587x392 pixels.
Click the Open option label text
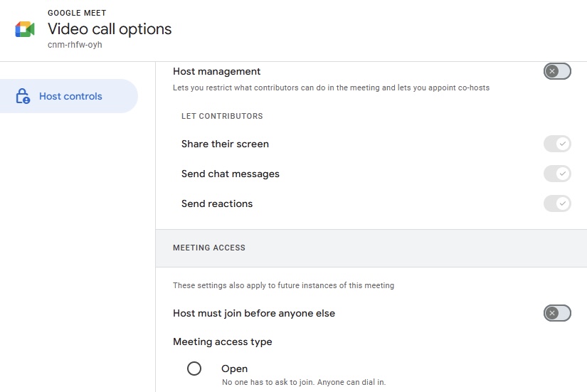coord(234,369)
